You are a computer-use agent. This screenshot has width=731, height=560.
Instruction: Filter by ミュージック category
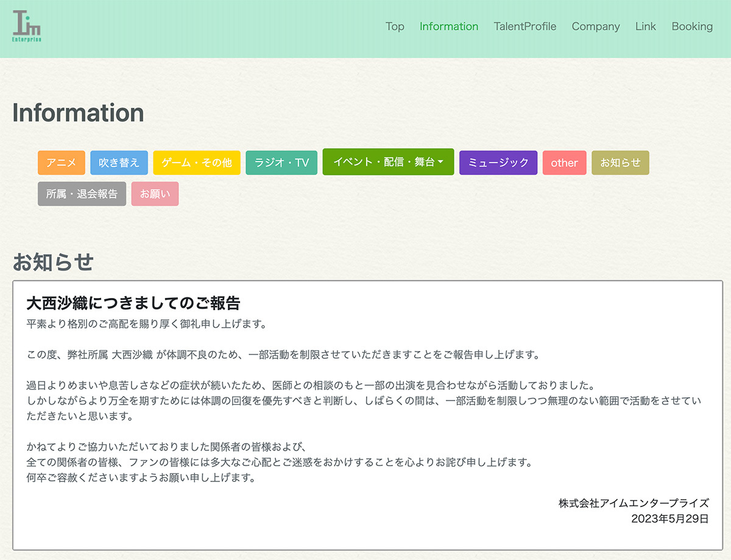(498, 163)
